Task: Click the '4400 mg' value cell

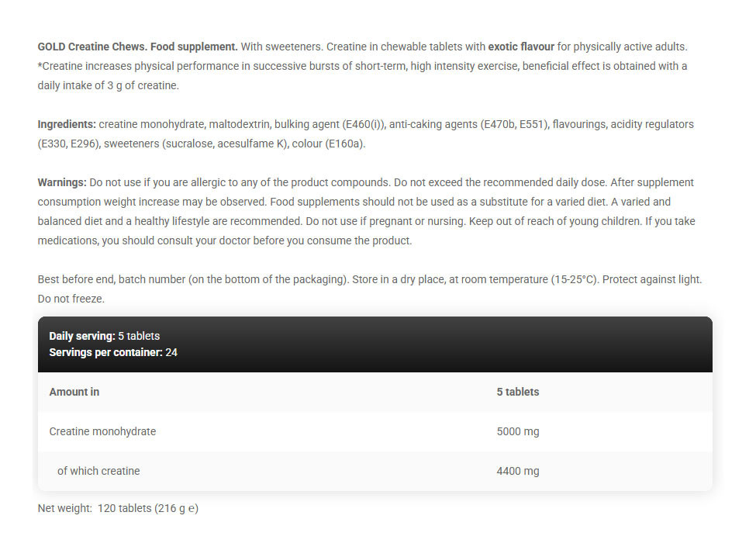Action: [517, 471]
